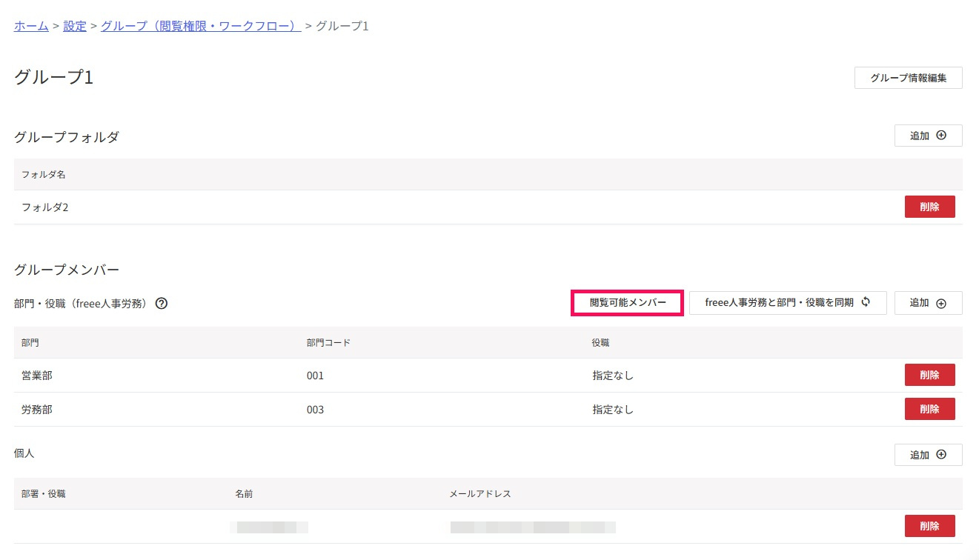Click freee人事労務と部門・役職を同期 button
The image size is (979, 560).
point(788,303)
